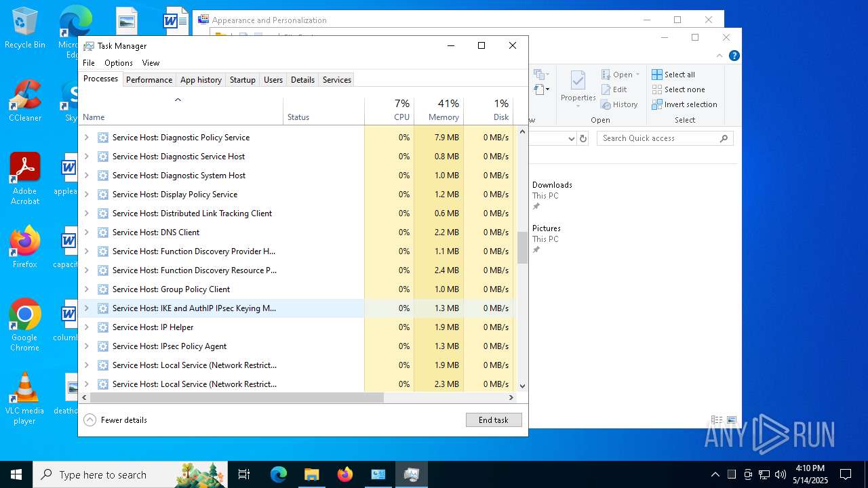The width and height of the screenshot is (868, 488).
Task: Expand Service Host: Group Policy Client
Action: point(86,289)
